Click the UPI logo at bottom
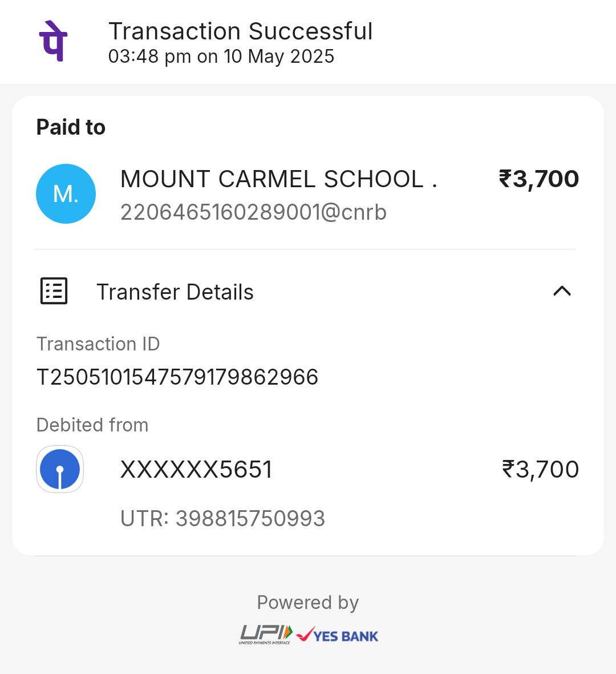Screen dimensions: 616x674 (266, 635)
